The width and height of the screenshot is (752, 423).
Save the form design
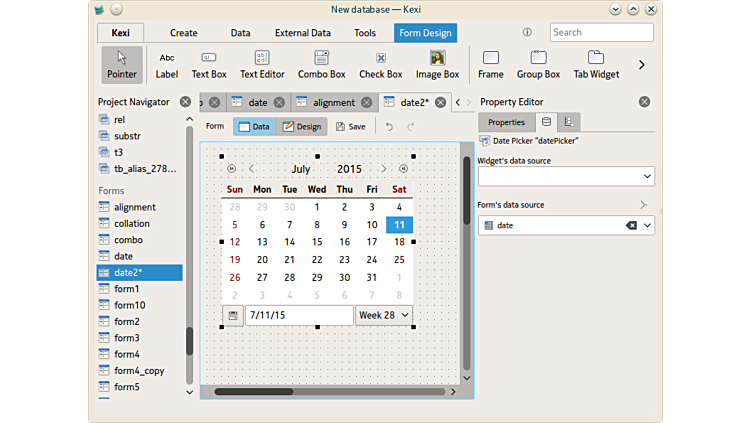click(x=350, y=127)
